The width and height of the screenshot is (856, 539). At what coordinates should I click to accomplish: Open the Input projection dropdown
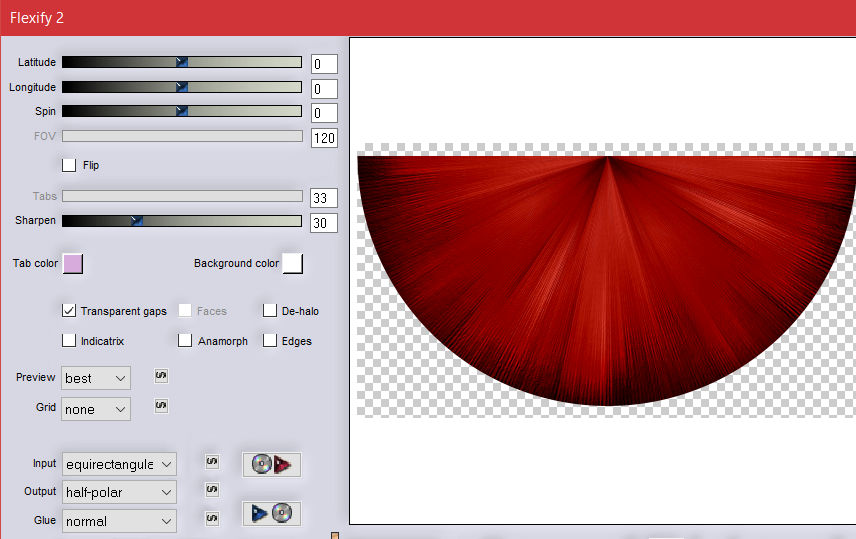click(x=119, y=464)
